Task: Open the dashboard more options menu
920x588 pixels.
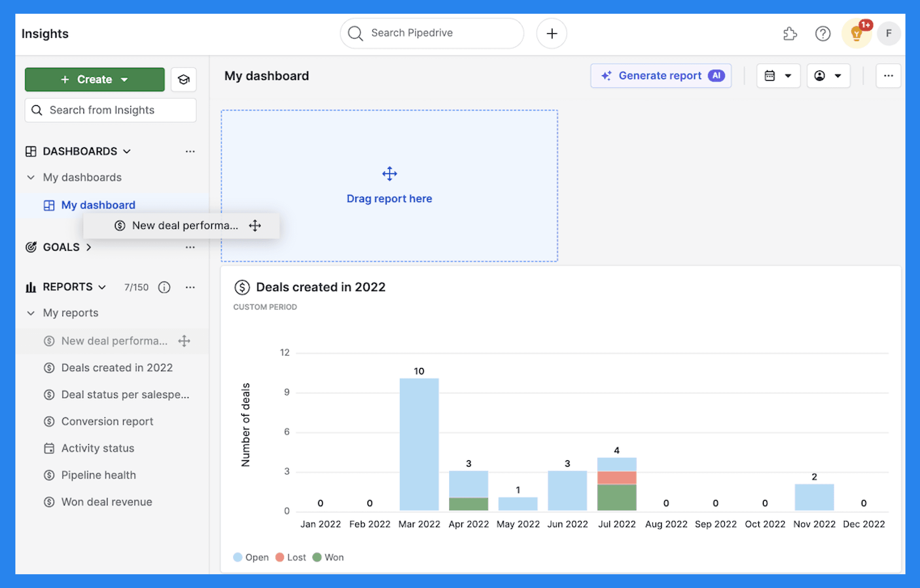Action: click(x=888, y=76)
